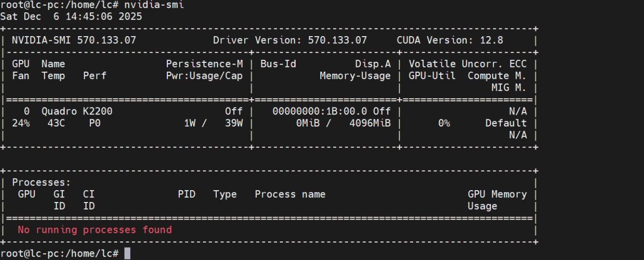
Task: Click the GPU utilization value '0%'
Action: pos(444,123)
